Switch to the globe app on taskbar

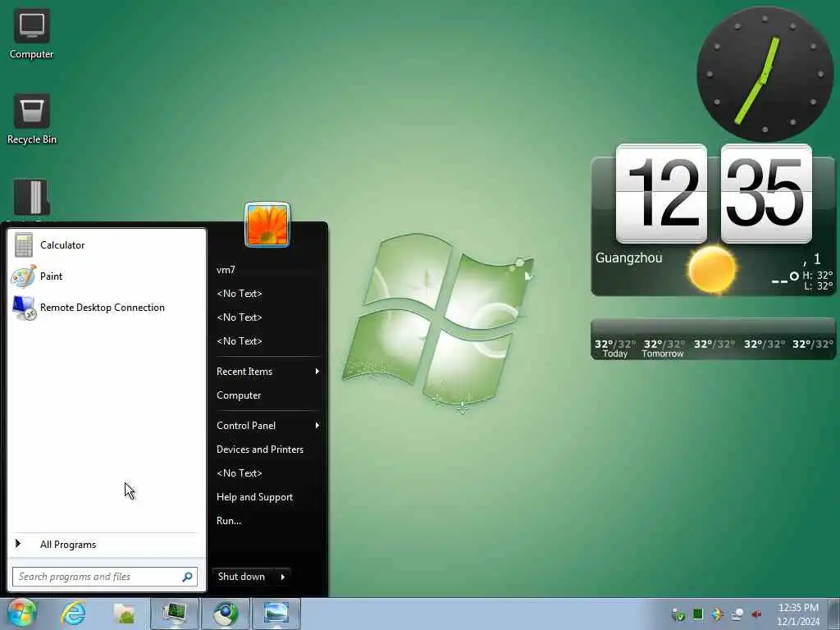[x=226, y=614]
